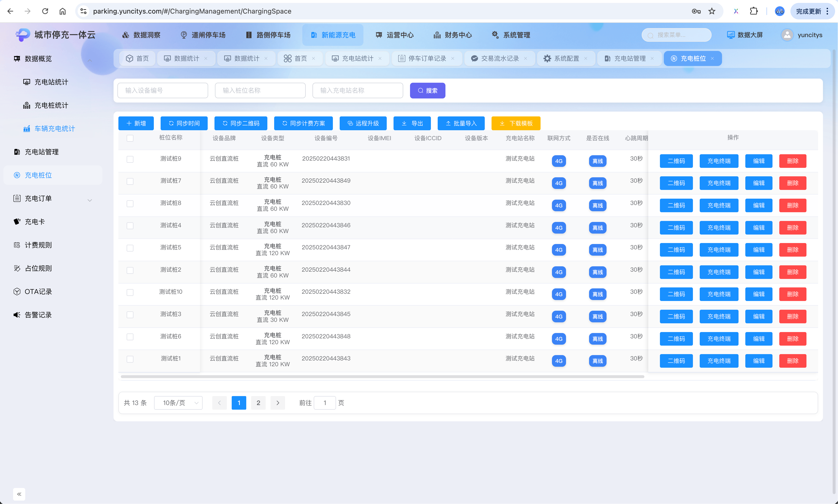Check the checkbox for 测试桩9 row
838x504 pixels.
coord(130,159)
